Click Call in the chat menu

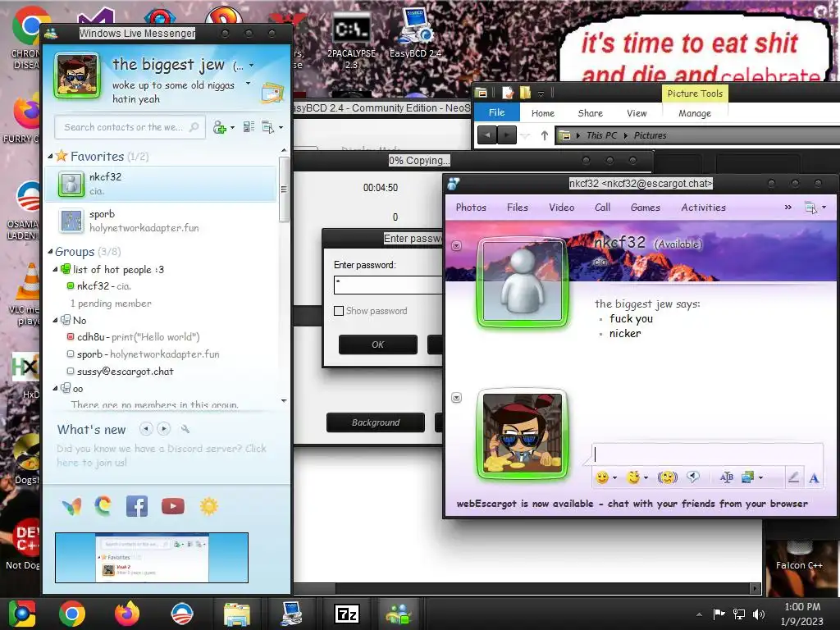click(x=602, y=208)
